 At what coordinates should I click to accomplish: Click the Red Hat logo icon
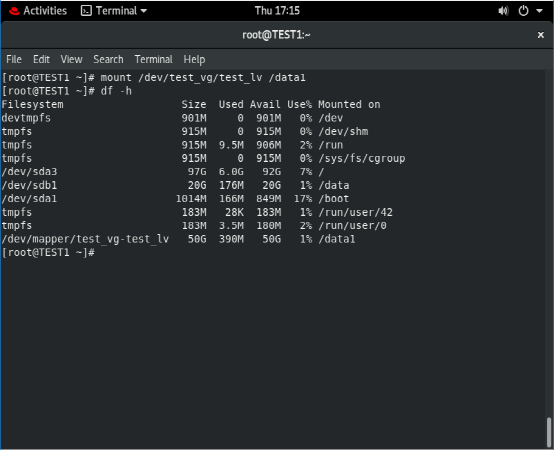click(x=14, y=11)
